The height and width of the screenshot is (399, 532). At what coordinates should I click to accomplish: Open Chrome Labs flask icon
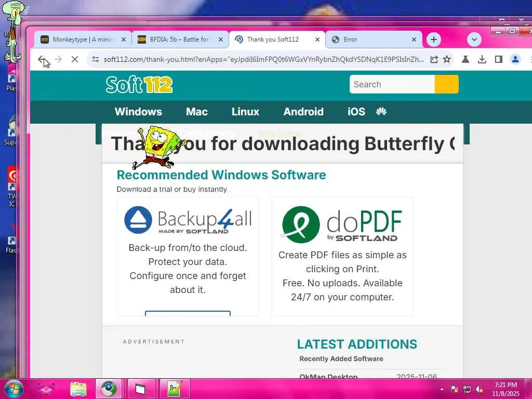coord(465,59)
